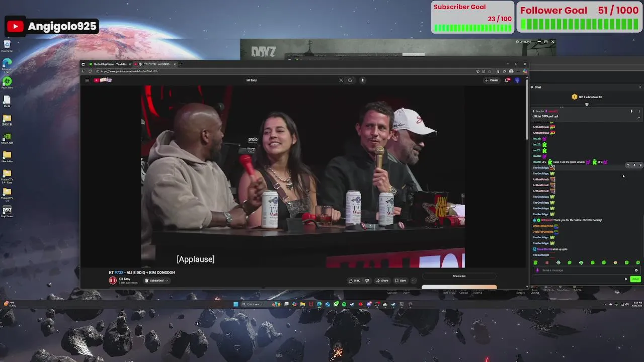This screenshot has width=644, height=362.
Task: Unpin the pinned chat message
Action: point(631,111)
